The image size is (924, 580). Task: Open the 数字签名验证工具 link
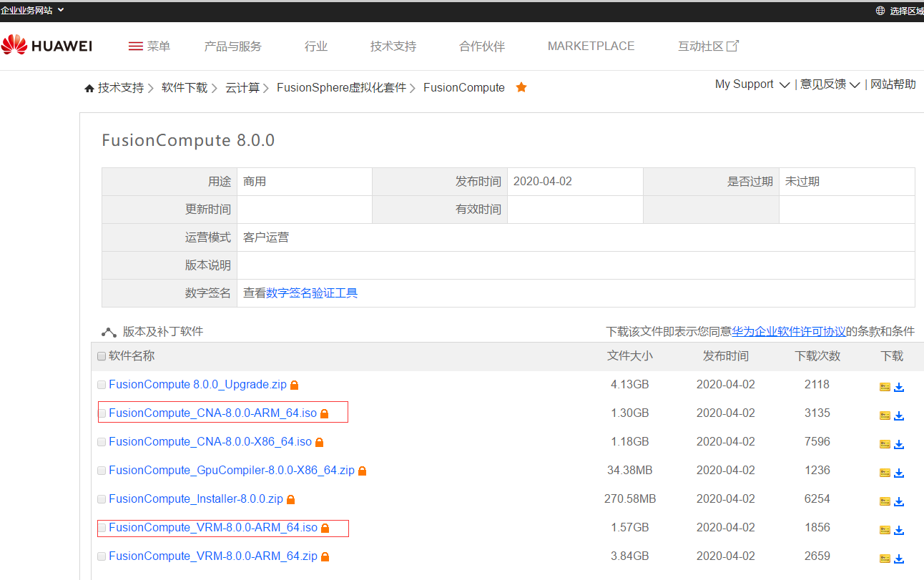click(312, 293)
